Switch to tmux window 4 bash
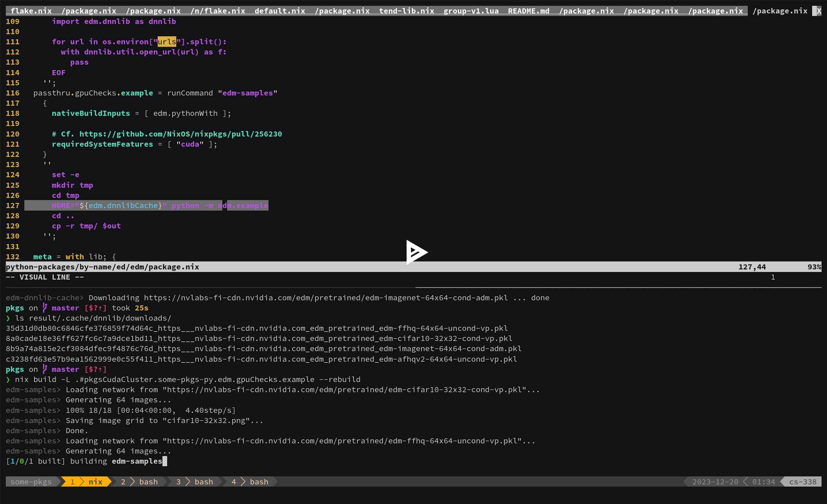 pos(250,481)
